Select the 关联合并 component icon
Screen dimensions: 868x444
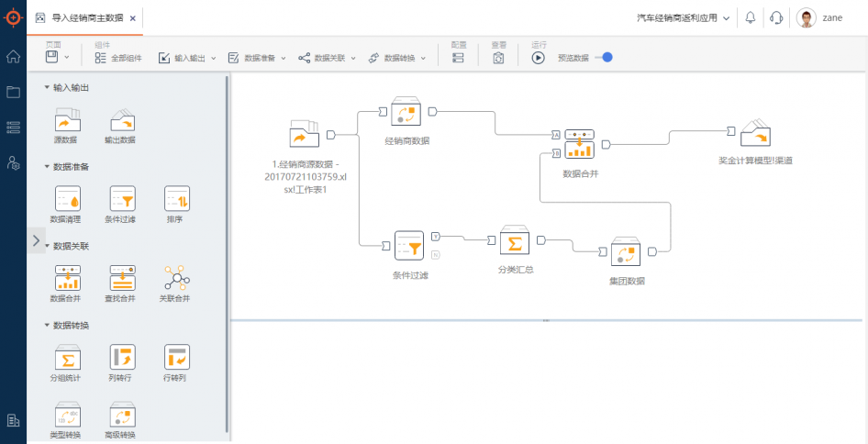coord(176,278)
